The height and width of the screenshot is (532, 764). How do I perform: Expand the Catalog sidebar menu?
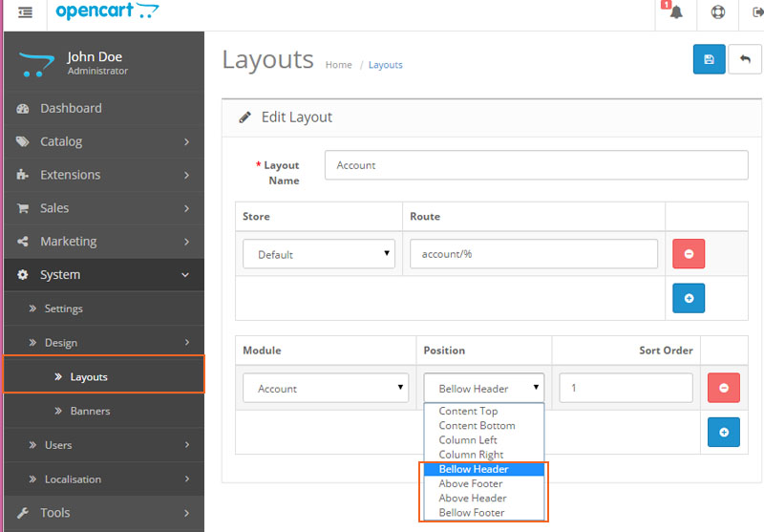coord(102,141)
